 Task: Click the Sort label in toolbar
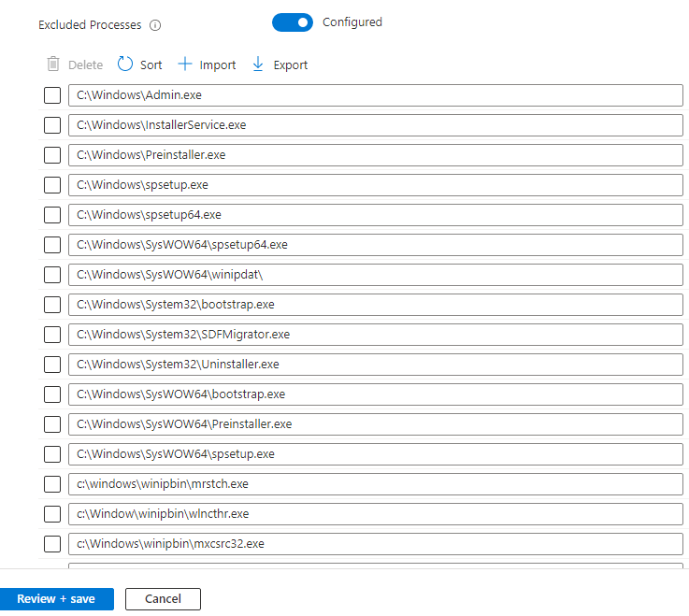151,65
